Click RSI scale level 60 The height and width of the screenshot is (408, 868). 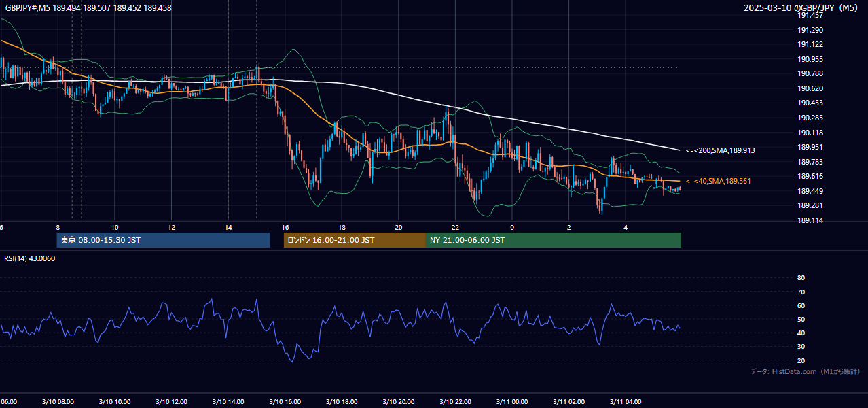click(x=801, y=305)
